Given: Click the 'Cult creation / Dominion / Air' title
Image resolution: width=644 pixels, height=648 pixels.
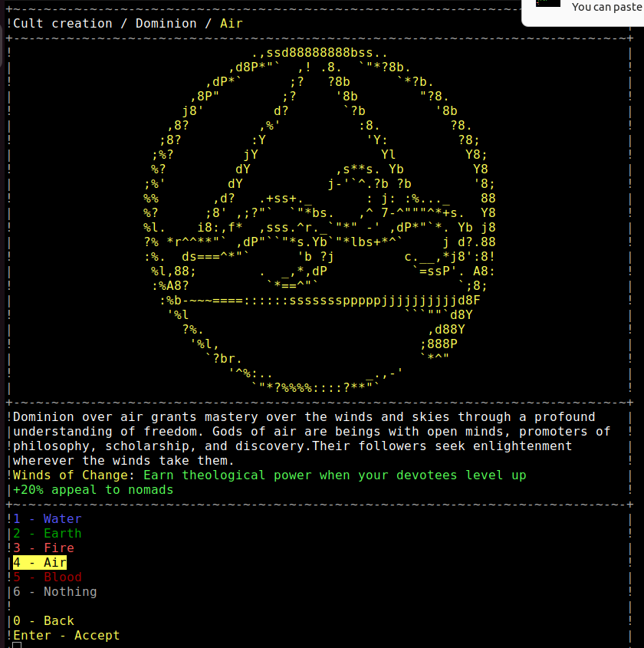Looking at the screenshot, I should click(x=128, y=24).
